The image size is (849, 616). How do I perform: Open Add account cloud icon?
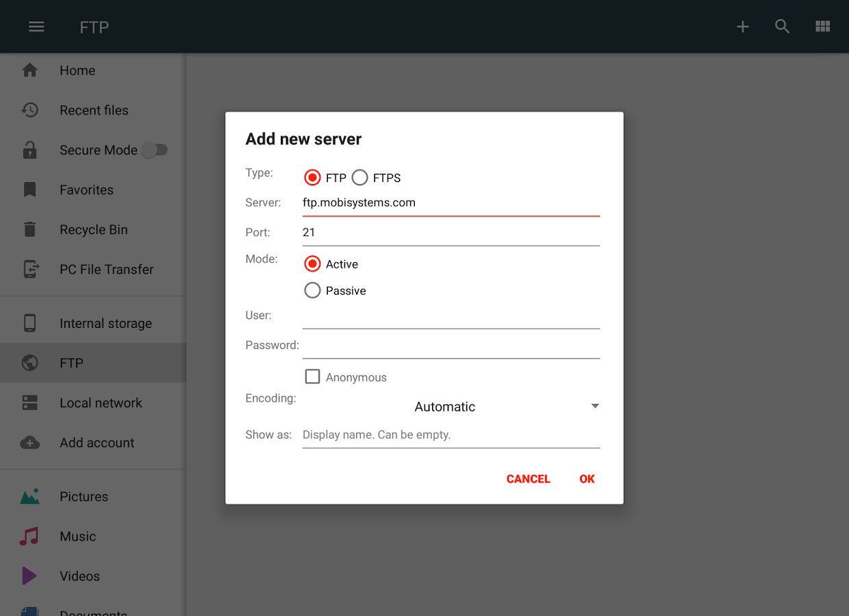pos(30,443)
